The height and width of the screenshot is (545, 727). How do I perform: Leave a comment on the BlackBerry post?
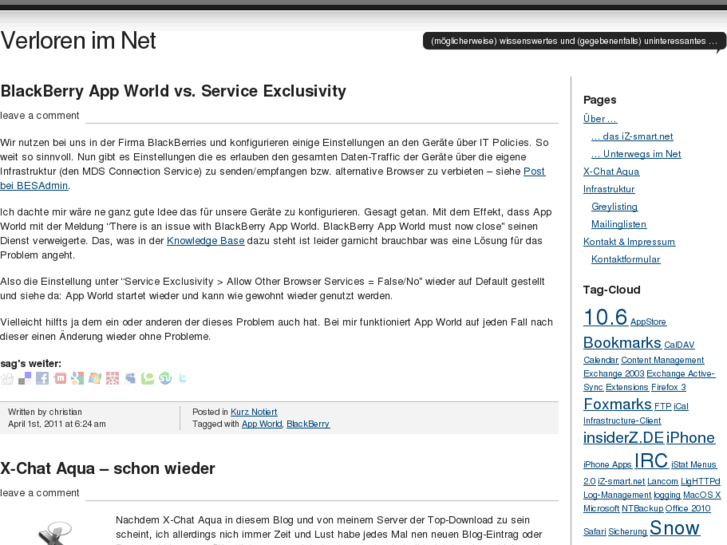(x=39, y=115)
